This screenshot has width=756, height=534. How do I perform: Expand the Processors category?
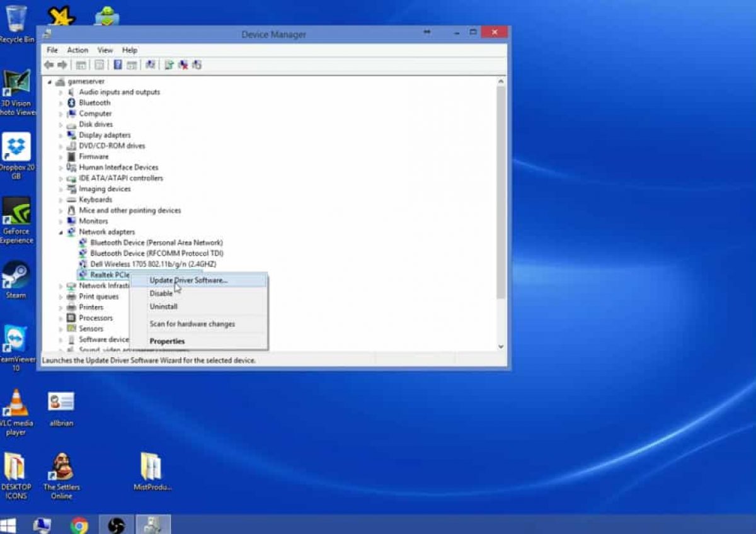(61, 319)
